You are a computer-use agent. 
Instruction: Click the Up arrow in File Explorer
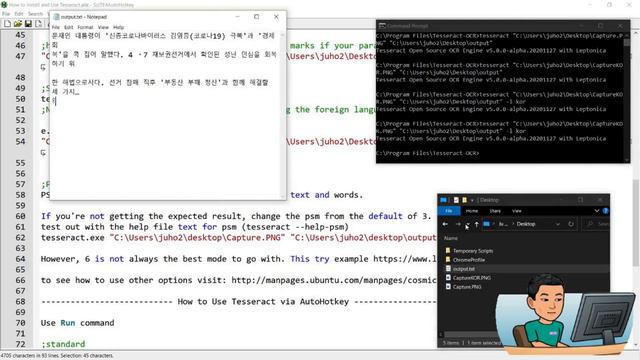[x=476, y=224]
